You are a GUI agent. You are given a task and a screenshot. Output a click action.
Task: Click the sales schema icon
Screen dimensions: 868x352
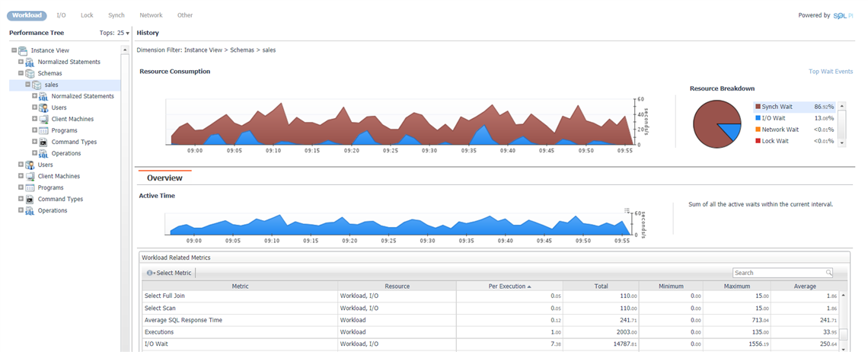click(x=36, y=85)
